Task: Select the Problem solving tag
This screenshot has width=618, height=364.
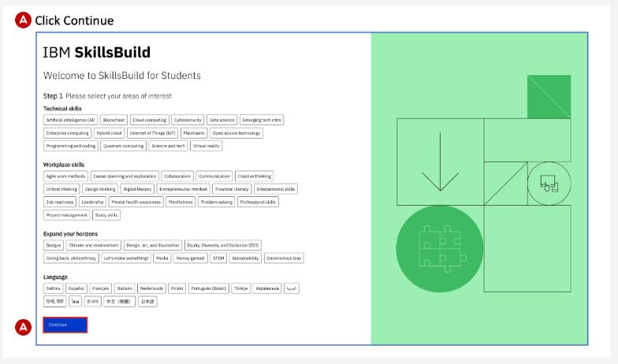Action: pos(216,202)
